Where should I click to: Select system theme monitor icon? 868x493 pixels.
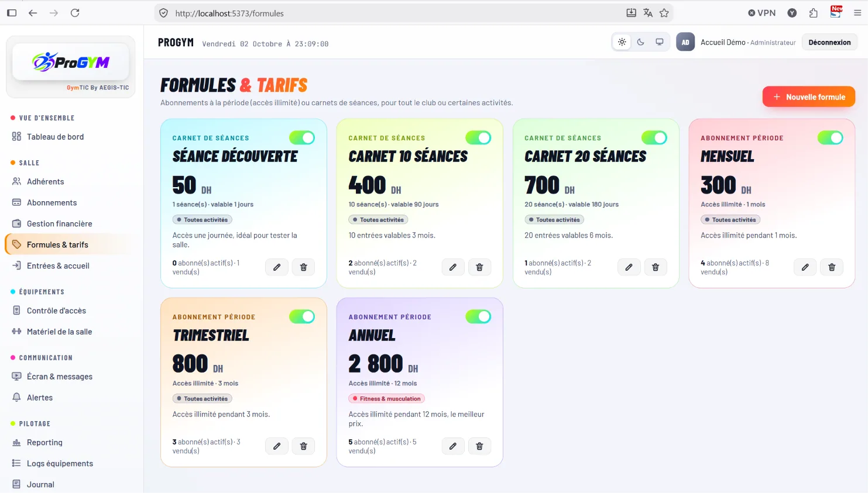tap(660, 42)
